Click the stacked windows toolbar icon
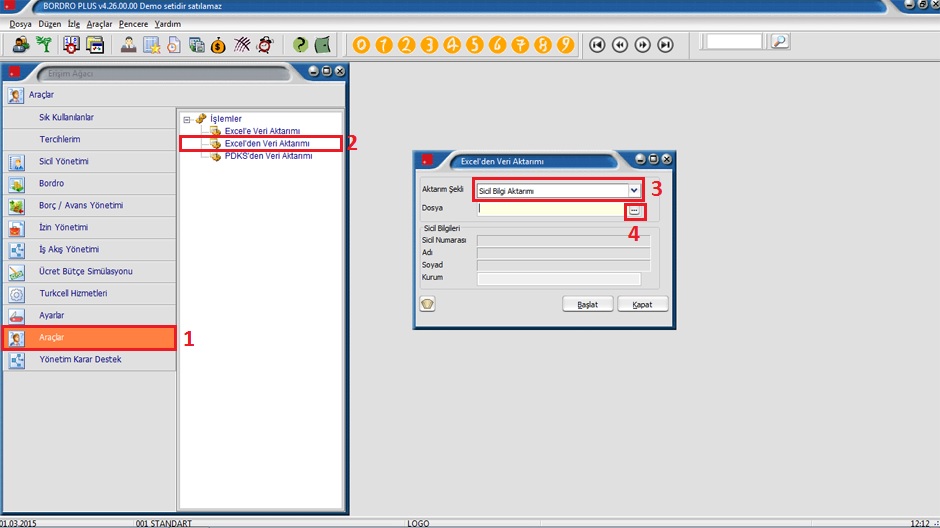Viewport: 940px width, 528px height. [x=95, y=45]
